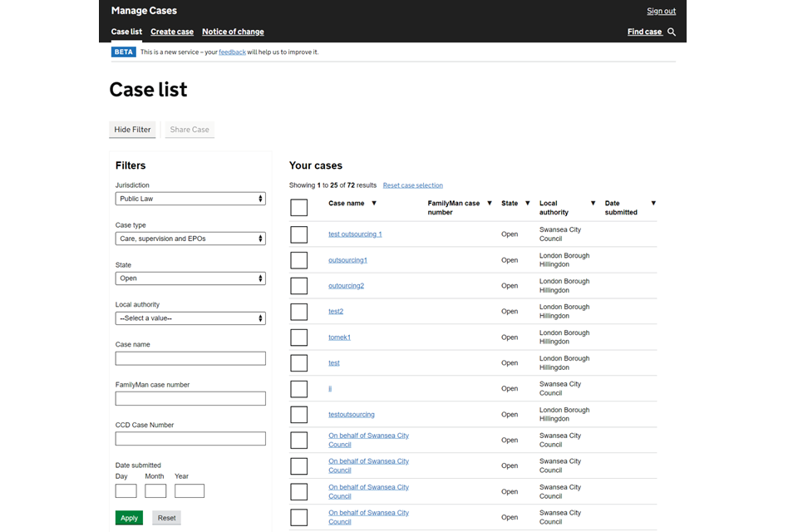This screenshot has width=798, height=532.
Task: Click the Hide Filter button
Action: 132,130
